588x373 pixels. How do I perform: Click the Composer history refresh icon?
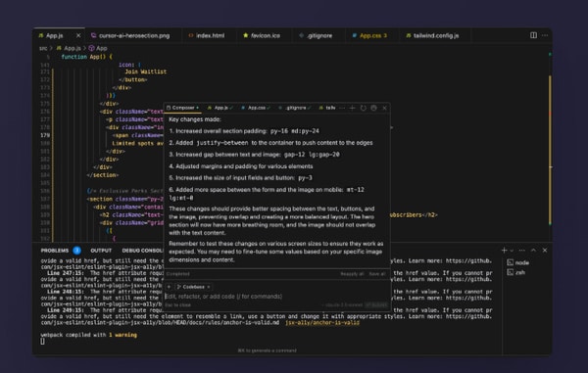pyautogui.click(x=363, y=108)
